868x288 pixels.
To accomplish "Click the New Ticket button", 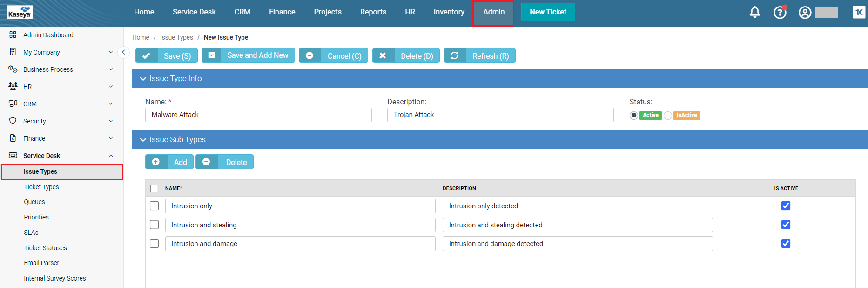I will pos(548,12).
